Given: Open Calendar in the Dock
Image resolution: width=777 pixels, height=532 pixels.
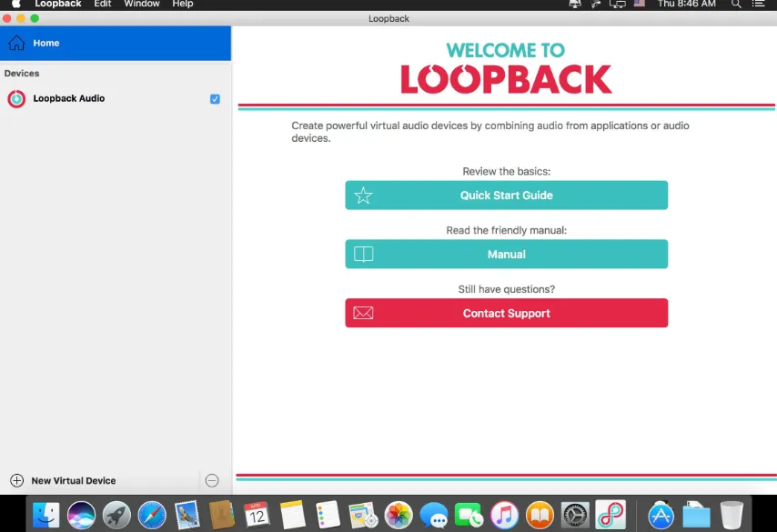Looking at the screenshot, I should [257, 515].
